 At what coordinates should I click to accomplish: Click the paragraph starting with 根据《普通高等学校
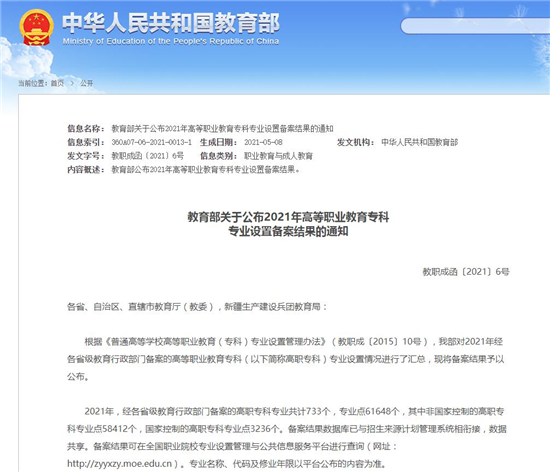point(286,359)
